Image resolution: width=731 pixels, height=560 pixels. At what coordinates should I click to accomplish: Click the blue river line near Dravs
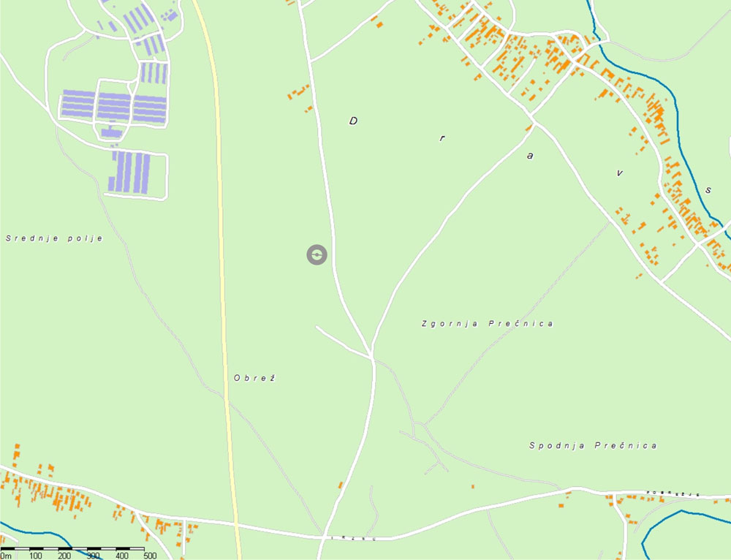tap(671, 116)
